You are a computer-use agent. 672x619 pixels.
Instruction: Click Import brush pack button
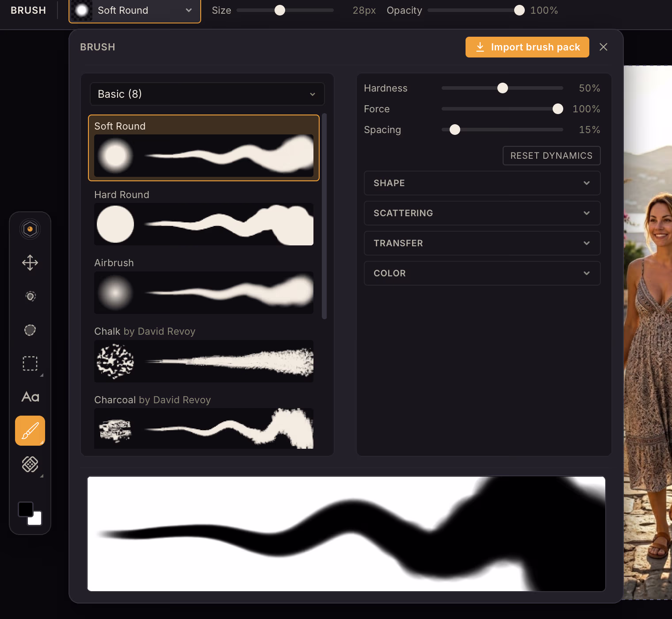tap(527, 47)
